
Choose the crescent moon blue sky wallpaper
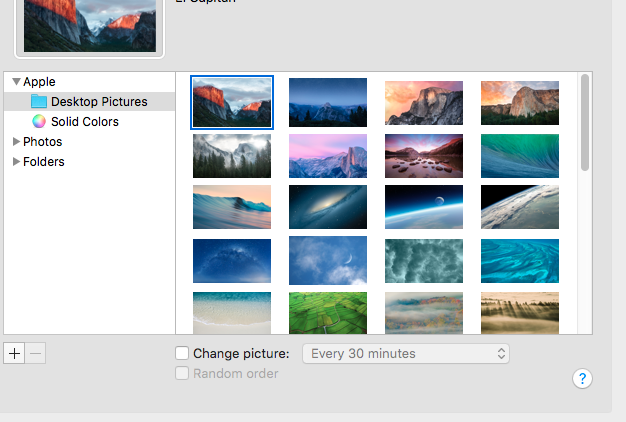click(x=328, y=260)
